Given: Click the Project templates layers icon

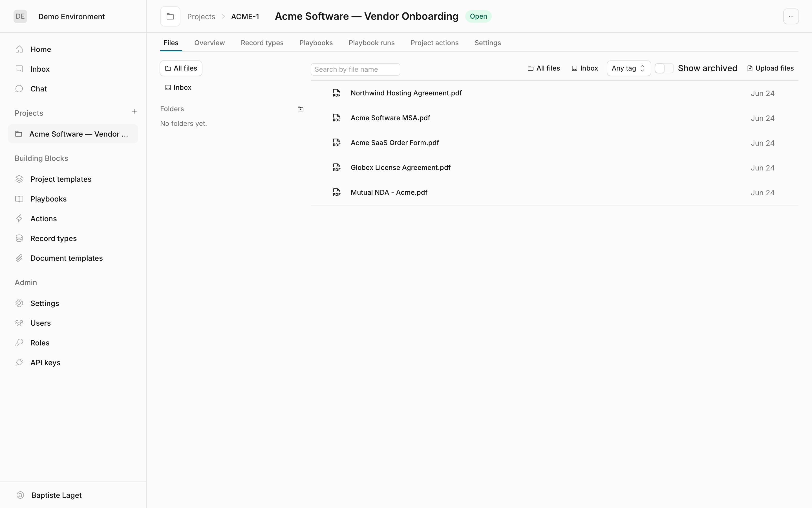Looking at the screenshot, I should pos(19,179).
